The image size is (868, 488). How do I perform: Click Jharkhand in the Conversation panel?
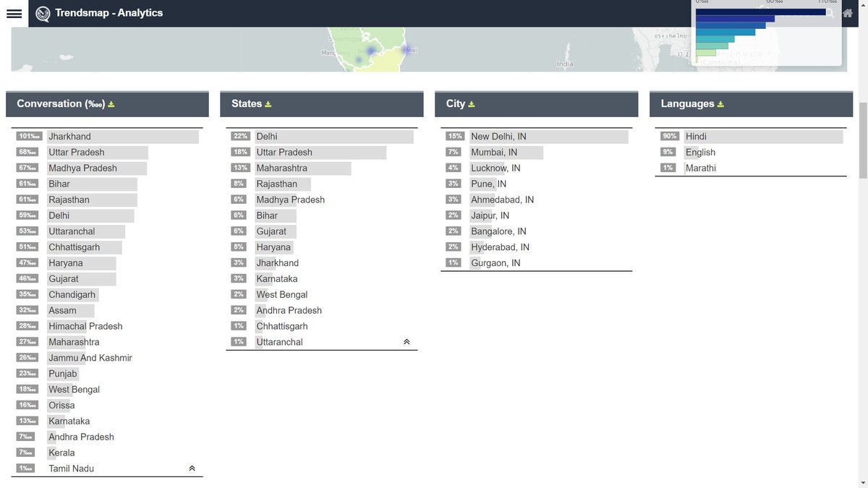click(x=69, y=136)
